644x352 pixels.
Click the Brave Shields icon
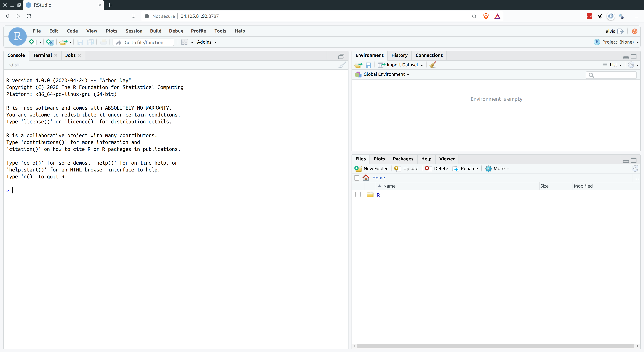pos(486,16)
